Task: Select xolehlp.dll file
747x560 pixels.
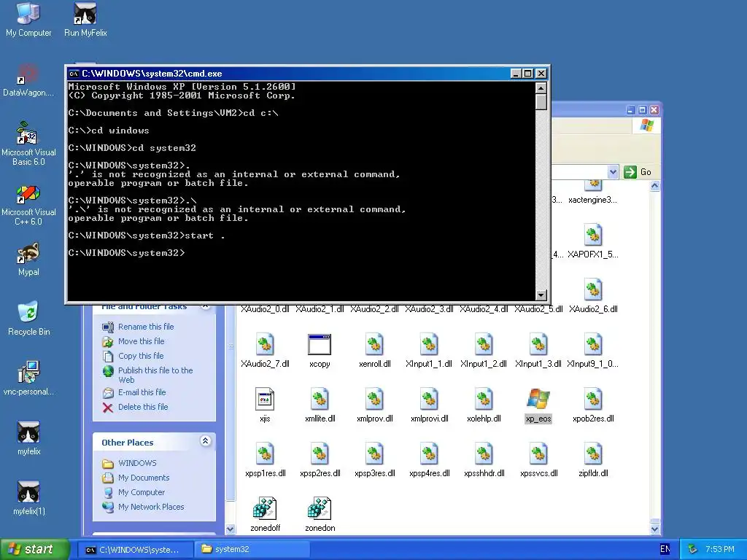Action: tap(484, 405)
